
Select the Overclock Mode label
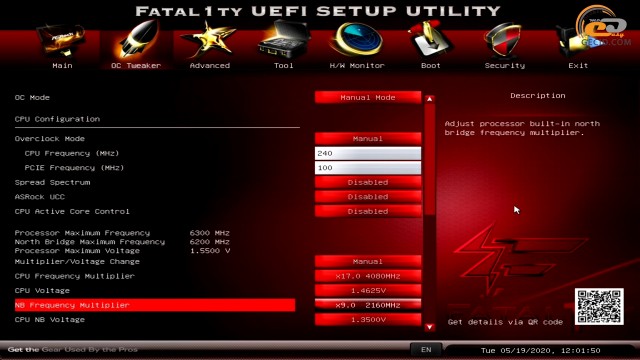point(50,139)
